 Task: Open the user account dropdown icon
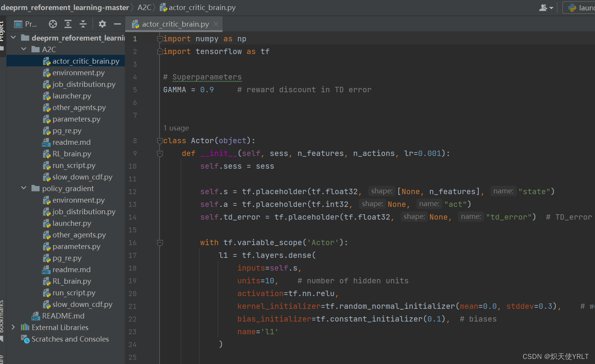coord(546,8)
